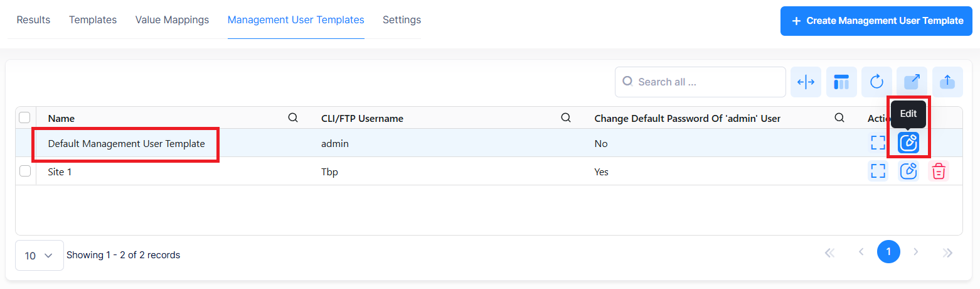Edit the Site 1 template
980x289 pixels.
pyautogui.click(x=908, y=171)
